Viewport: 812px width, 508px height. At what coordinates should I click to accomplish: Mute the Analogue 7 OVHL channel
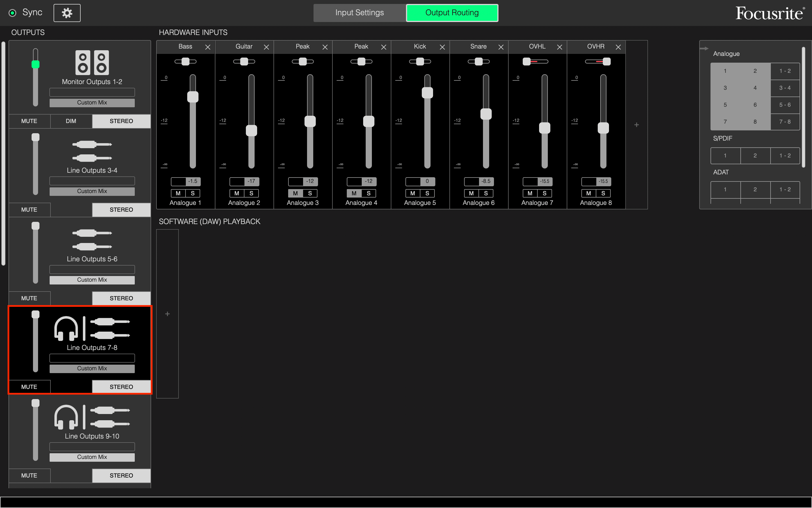click(x=530, y=193)
